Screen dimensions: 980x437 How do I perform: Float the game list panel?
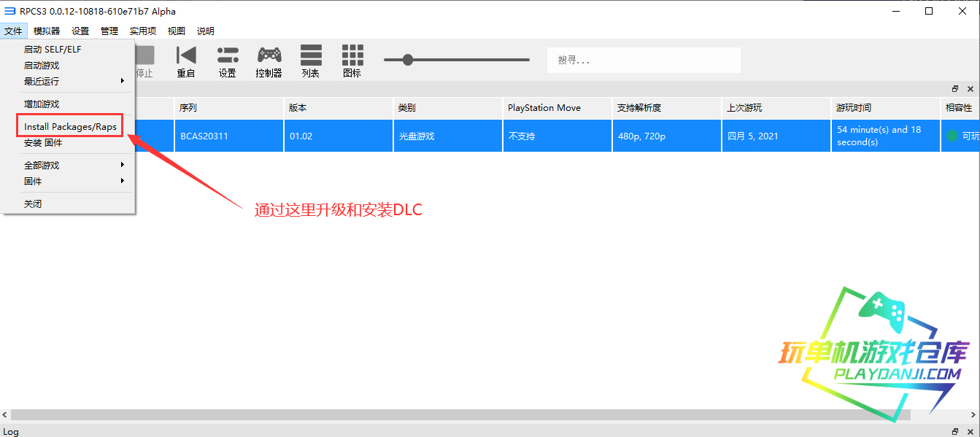coord(955,89)
